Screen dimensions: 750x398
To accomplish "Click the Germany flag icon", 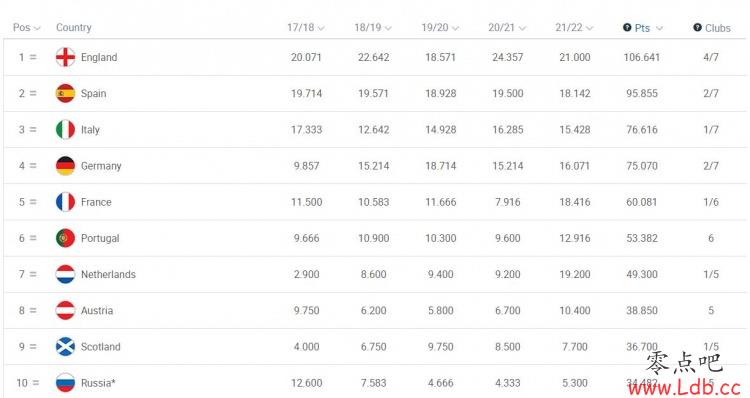I will coord(65,166).
